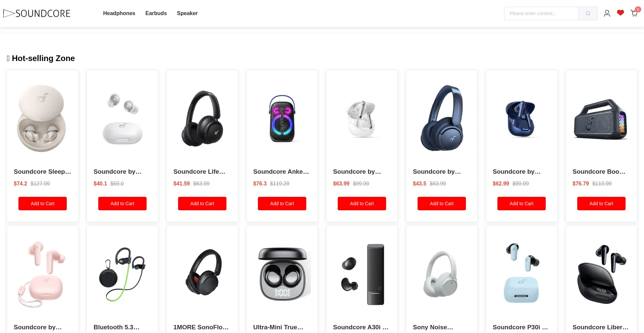Viewport: 644px width, 333px height.
Task: Open the Speaker menu
Action: 187,13
